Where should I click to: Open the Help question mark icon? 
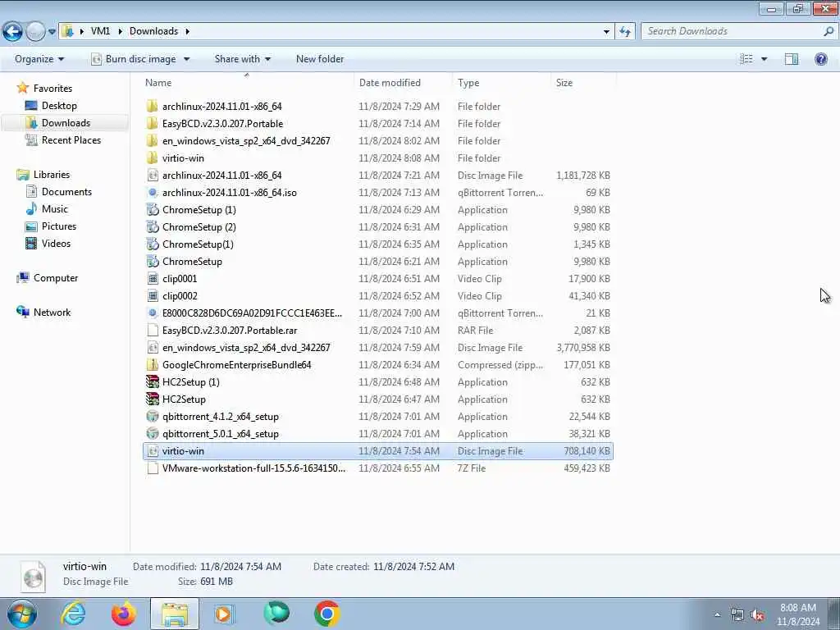(x=820, y=59)
